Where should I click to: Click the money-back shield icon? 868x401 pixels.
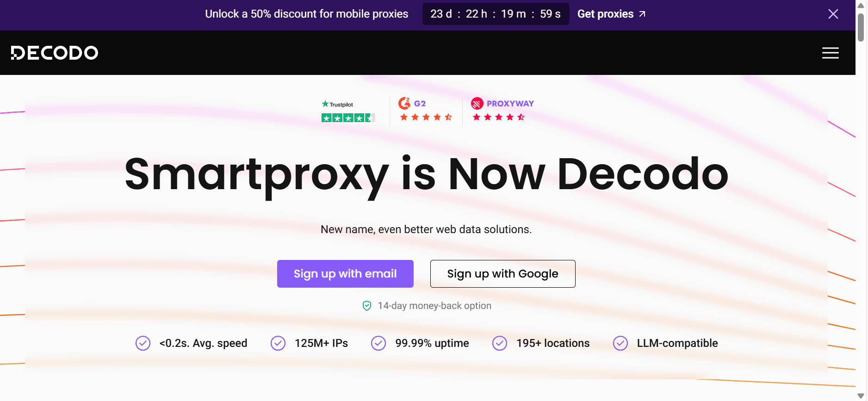[x=367, y=306]
